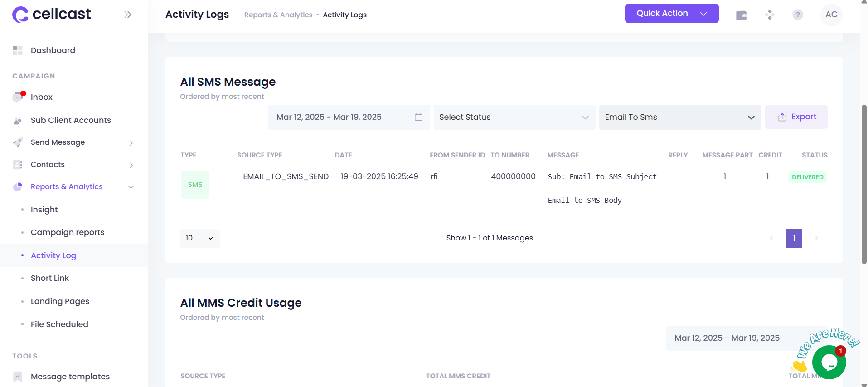Screen dimensions: 868x387
Task: Click the message text 'Sub: Email to SMS Subject'
Action: (x=602, y=176)
